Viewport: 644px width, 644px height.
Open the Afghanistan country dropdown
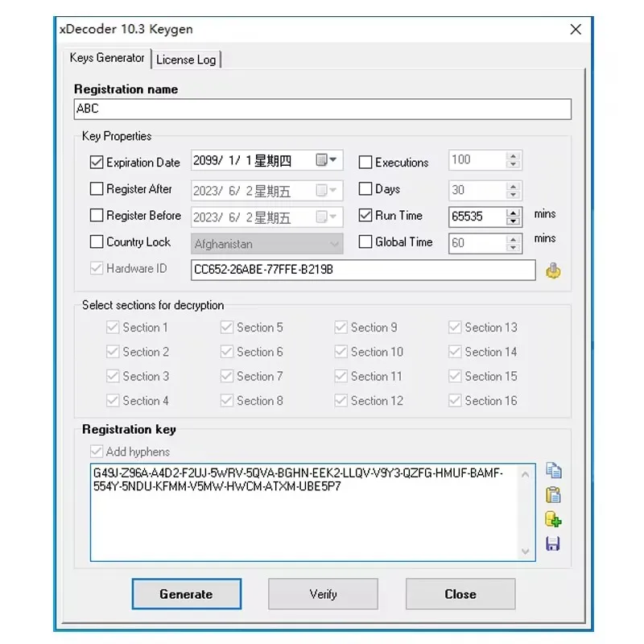coord(332,243)
